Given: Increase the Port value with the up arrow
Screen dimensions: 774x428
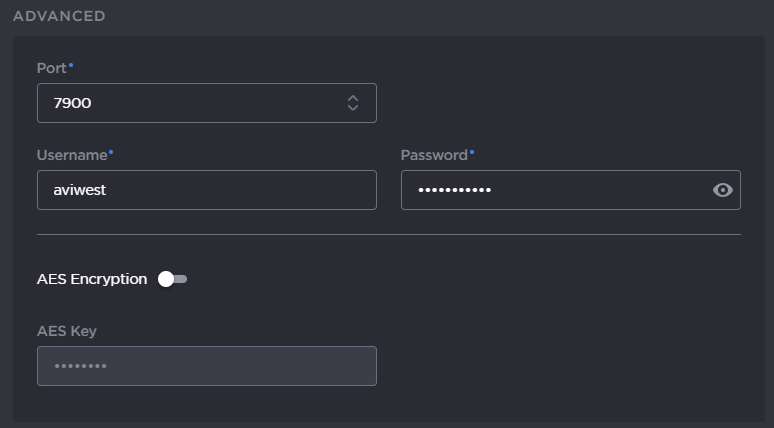Looking at the screenshot, I should coord(353,97).
